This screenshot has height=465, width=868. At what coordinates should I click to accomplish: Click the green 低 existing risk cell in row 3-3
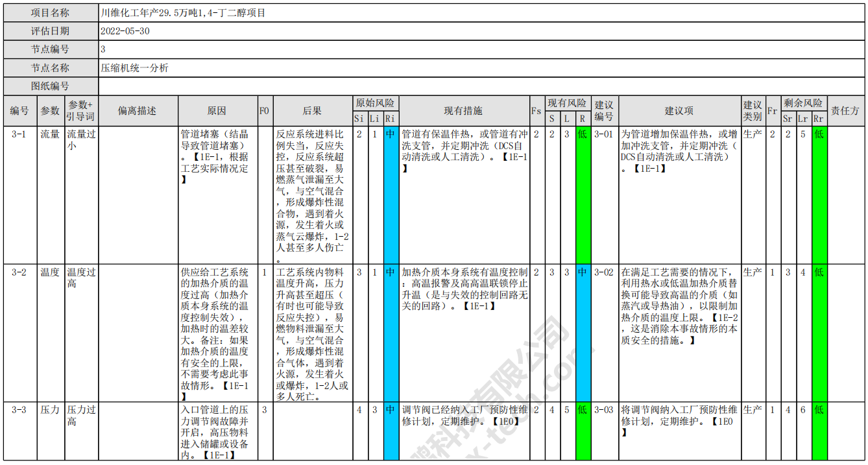click(583, 431)
